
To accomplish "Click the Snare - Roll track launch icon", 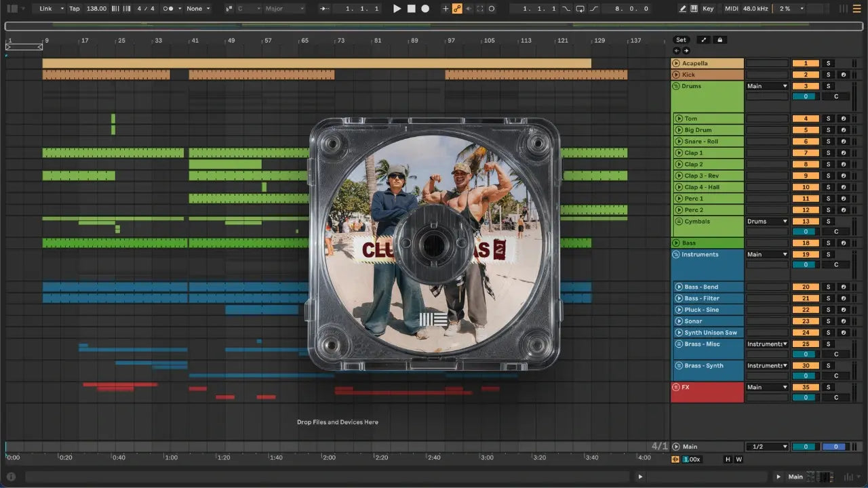I will 679,141.
